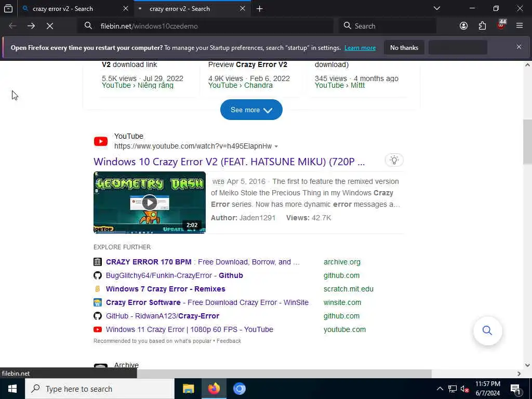Click the 'Learn more' link in the notification
532x399 pixels.
(x=360, y=48)
